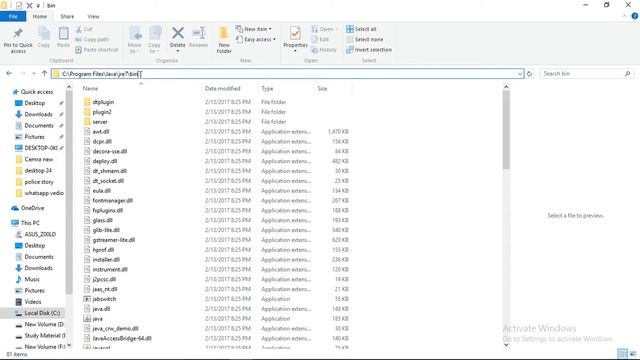Viewport: 640px width, 360px height.
Task: Open Quick access in navigation pane
Action: click(33, 92)
